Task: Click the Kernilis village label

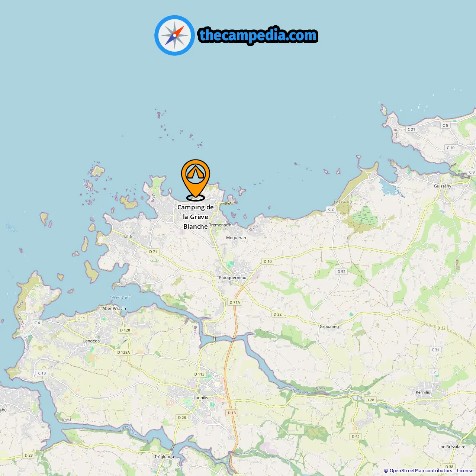Action: (423, 392)
